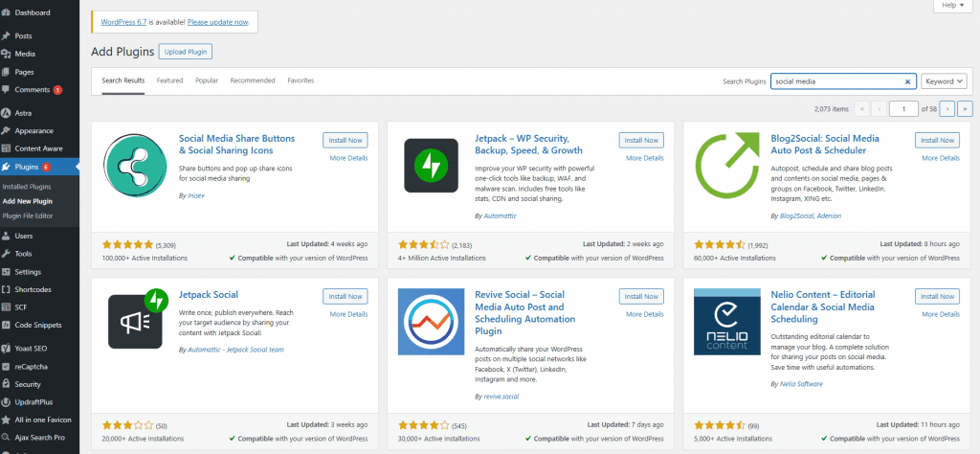
Task: Click the Comments bubble icon
Action: tap(6, 90)
